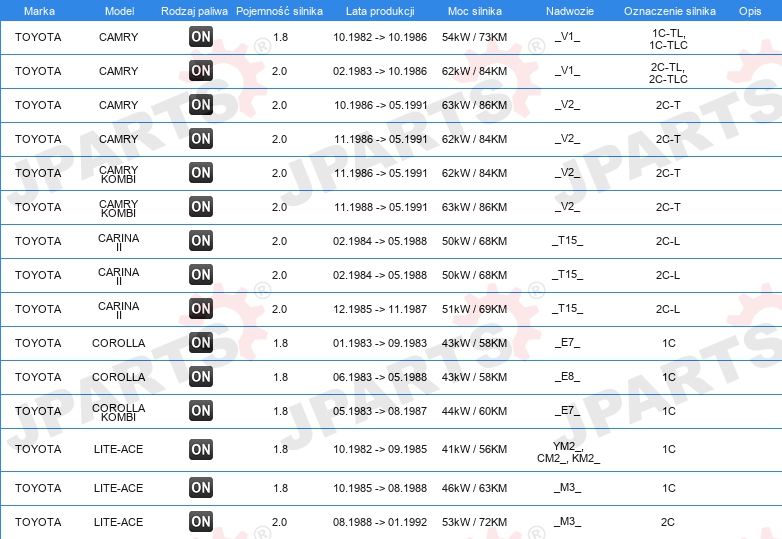Click the body code YM2_, CM2_, KM2_ cell
Screen dimensions: 782x539
pos(569,452)
